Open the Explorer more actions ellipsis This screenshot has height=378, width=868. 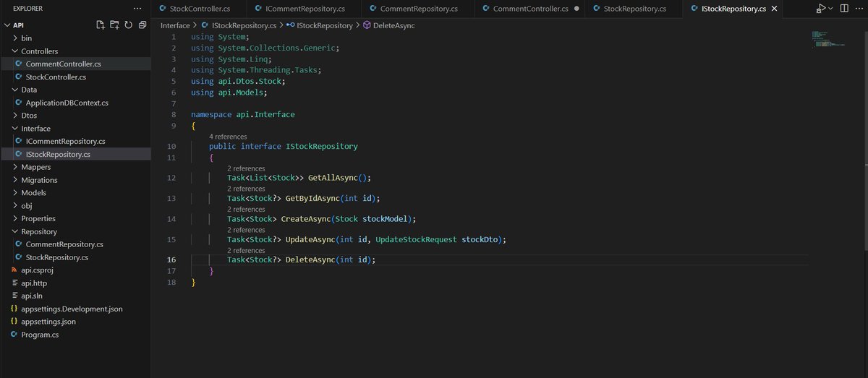pyautogui.click(x=137, y=9)
